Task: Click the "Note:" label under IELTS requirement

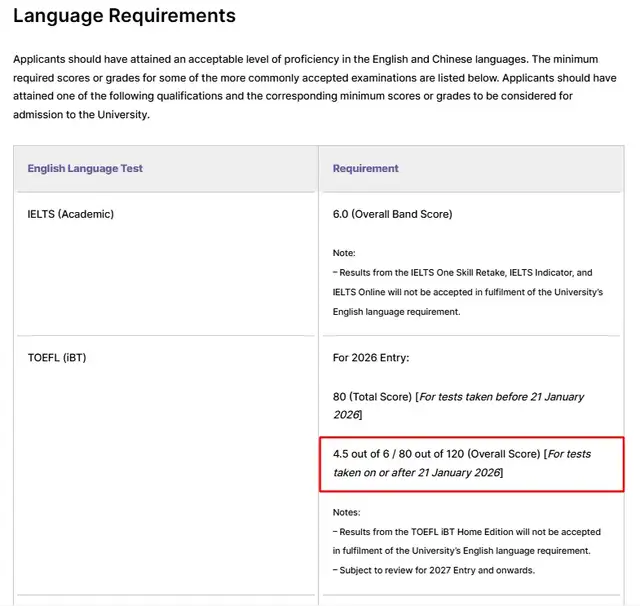Action: (x=344, y=253)
